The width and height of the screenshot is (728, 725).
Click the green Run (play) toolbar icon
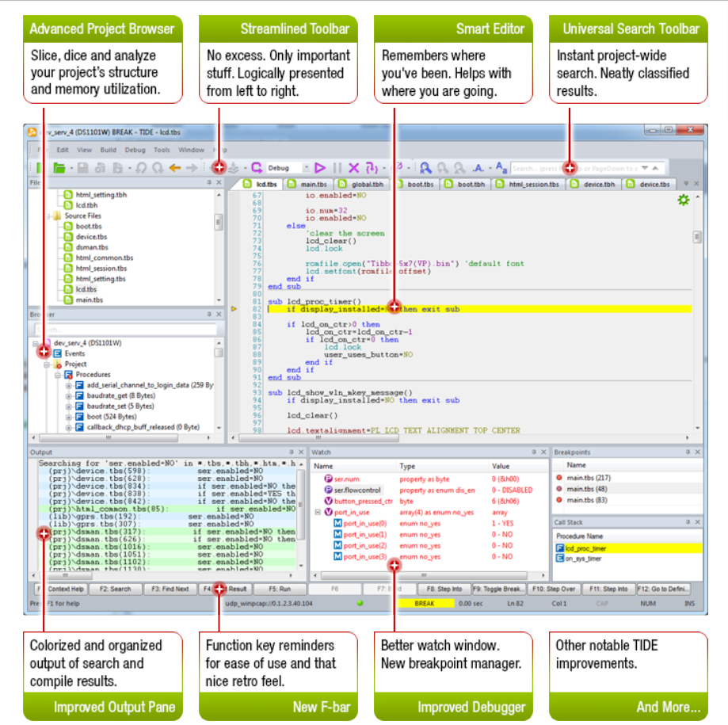point(320,168)
